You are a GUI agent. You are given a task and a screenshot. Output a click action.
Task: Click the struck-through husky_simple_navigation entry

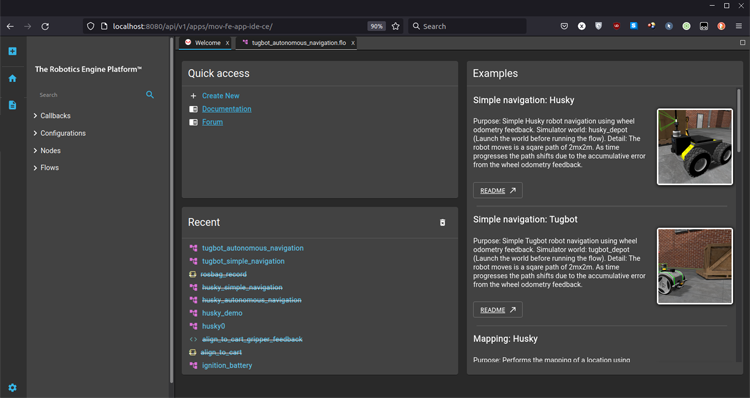tap(242, 287)
